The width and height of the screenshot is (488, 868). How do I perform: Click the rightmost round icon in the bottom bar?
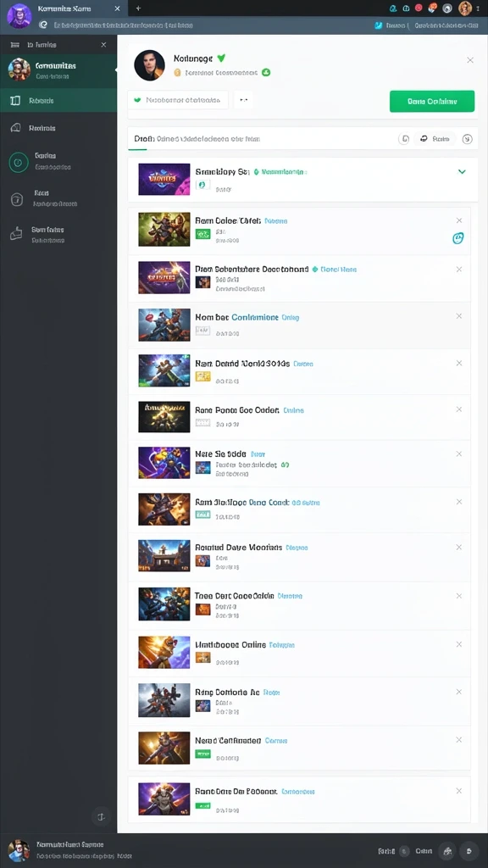pyautogui.click(x=469, y=851)
